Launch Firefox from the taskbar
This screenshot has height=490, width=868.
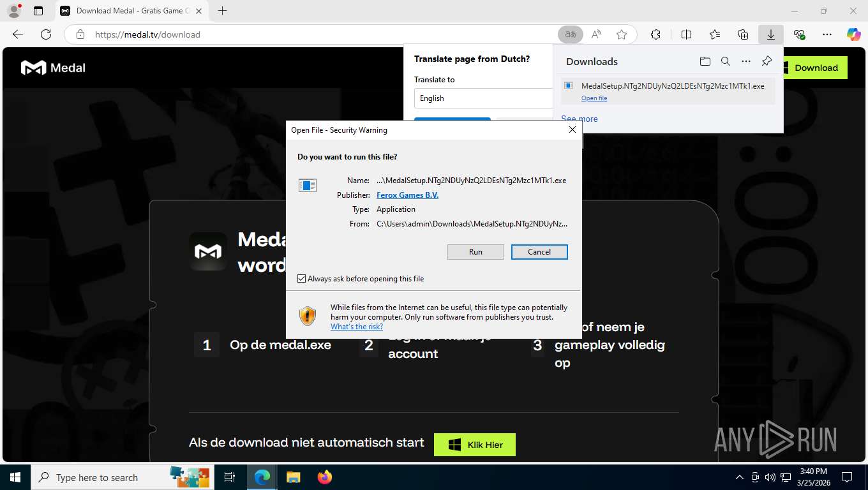point(325,477)
